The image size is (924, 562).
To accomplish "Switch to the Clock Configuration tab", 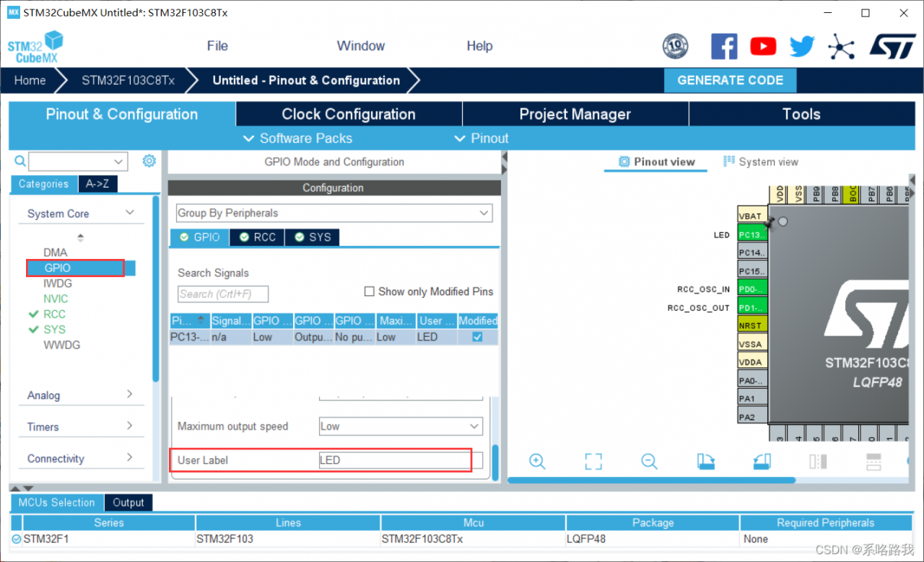I will pos(349,114).
